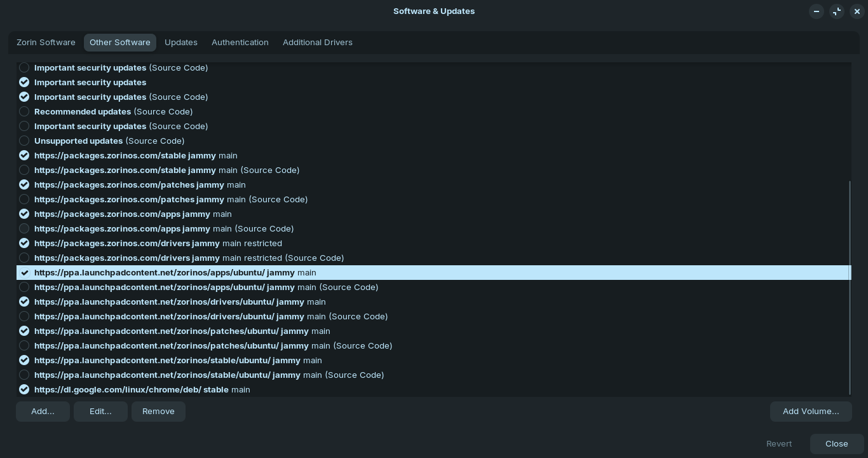
Task: Show the Additional Drivers tab
Action: coord(318,43)
